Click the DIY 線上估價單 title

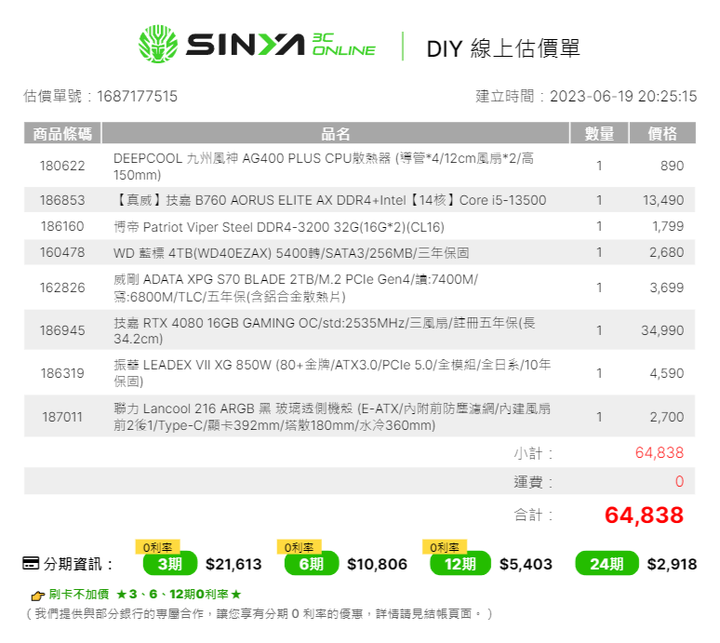point(503,48)
